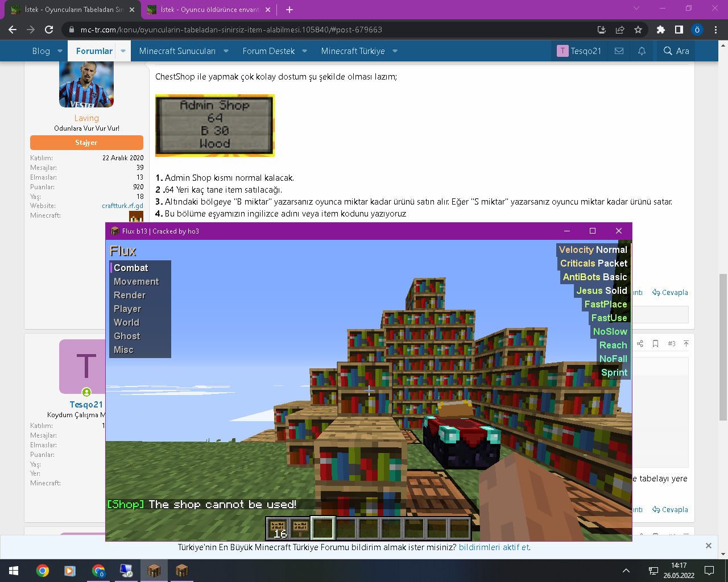Open Laving's avatar picture
The image size is (728, 582).
point(86,84)
